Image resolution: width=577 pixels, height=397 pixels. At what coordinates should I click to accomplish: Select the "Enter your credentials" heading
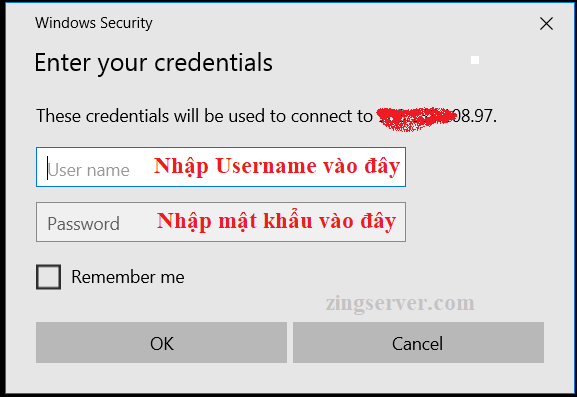tap(153, 63)
